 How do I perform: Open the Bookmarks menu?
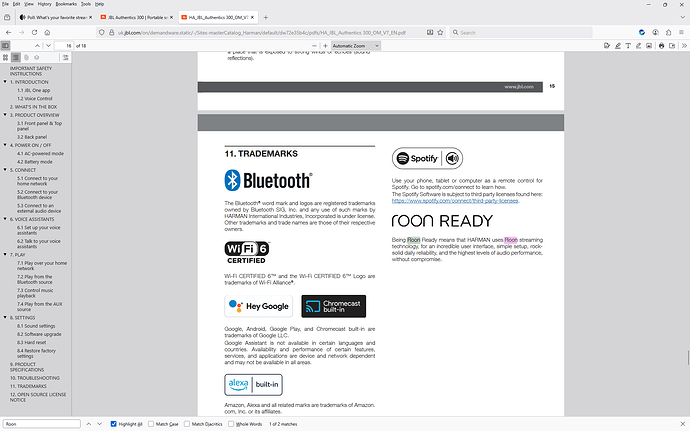click(66, 4)
